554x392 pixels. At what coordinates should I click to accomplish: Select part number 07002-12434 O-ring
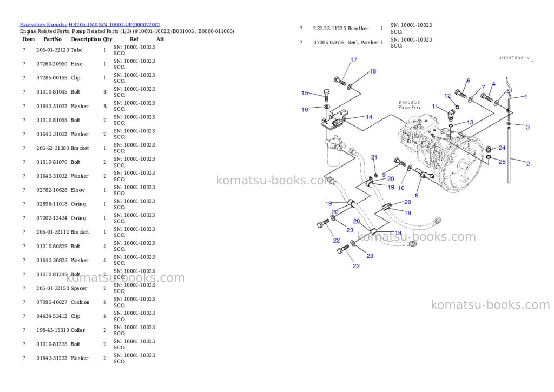pyautogui.click(x=61, y=218)
